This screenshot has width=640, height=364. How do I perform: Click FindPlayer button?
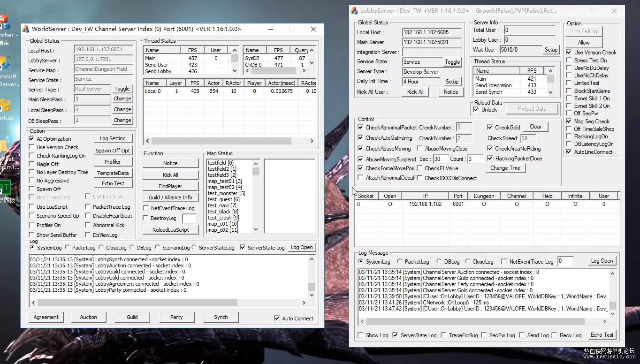(170, 186)
